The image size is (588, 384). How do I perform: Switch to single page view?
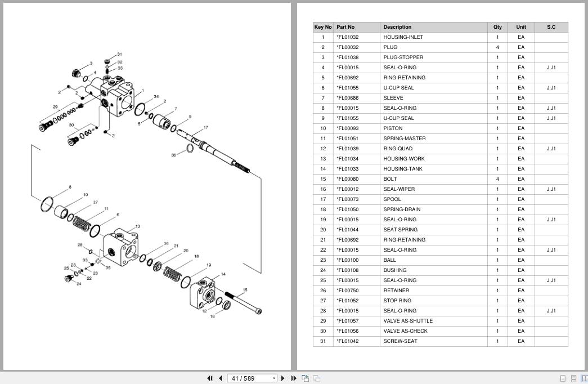click(563, 378)
